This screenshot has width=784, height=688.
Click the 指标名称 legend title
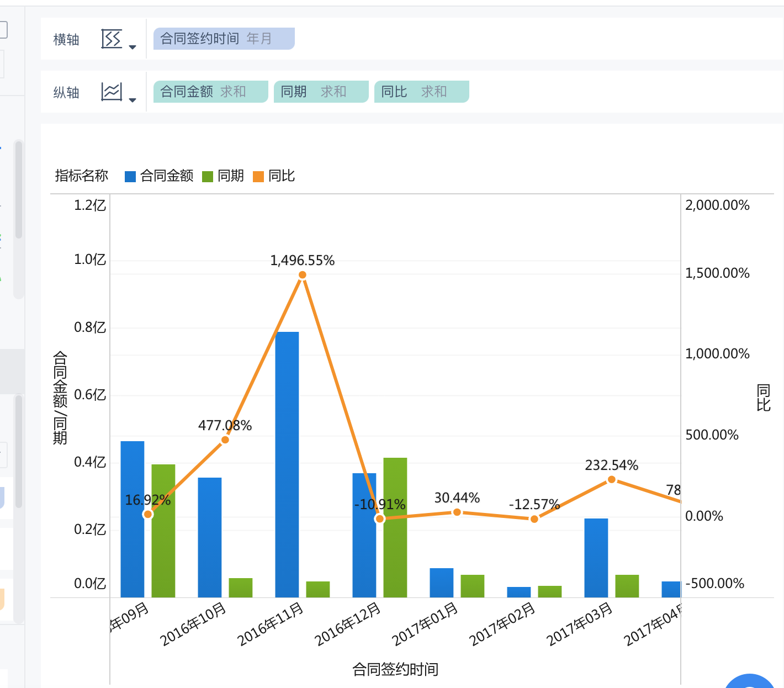82,176
